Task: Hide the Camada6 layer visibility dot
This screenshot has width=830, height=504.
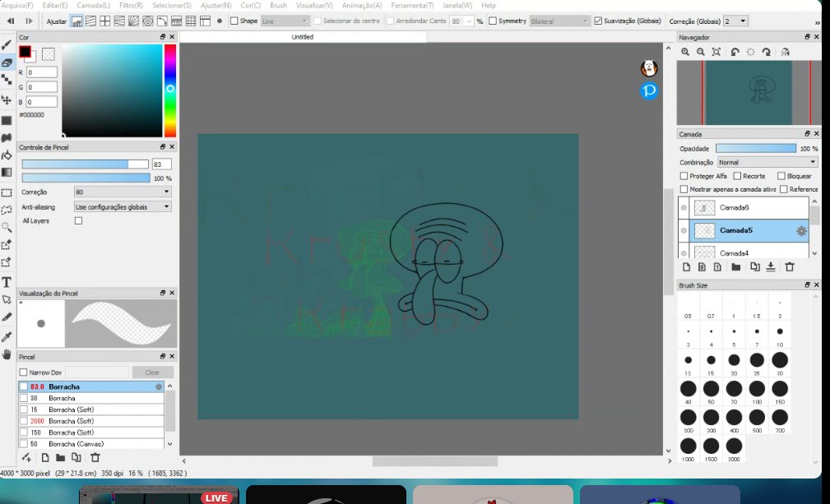Action: pyautogui.click(x=684, y=208)
